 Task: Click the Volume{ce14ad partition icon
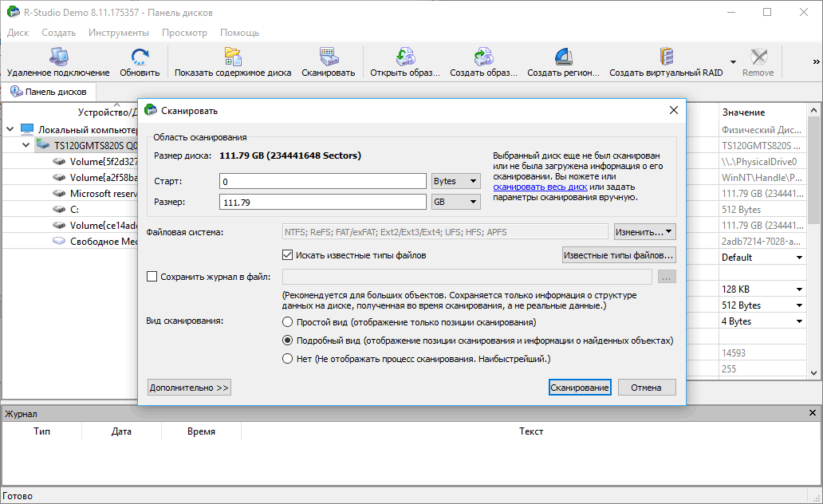[59, 225]
